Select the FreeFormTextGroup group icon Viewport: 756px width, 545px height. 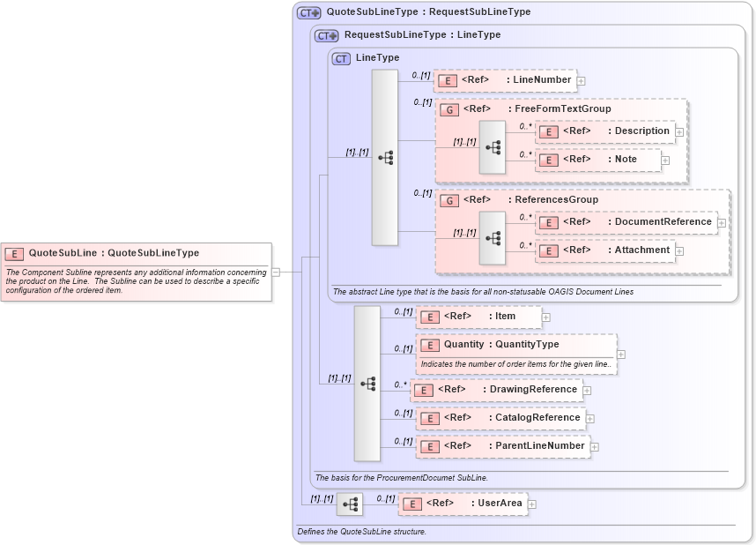[x=448, y=109]
